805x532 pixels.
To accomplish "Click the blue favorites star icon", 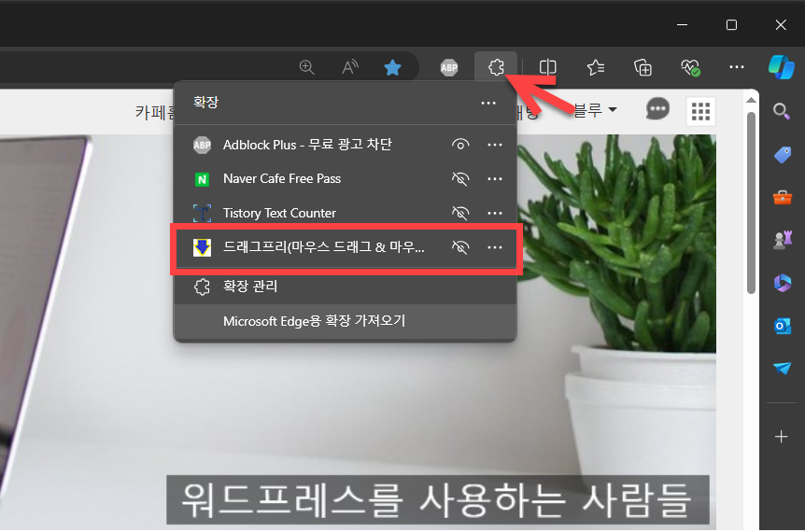I will (393, 67).
